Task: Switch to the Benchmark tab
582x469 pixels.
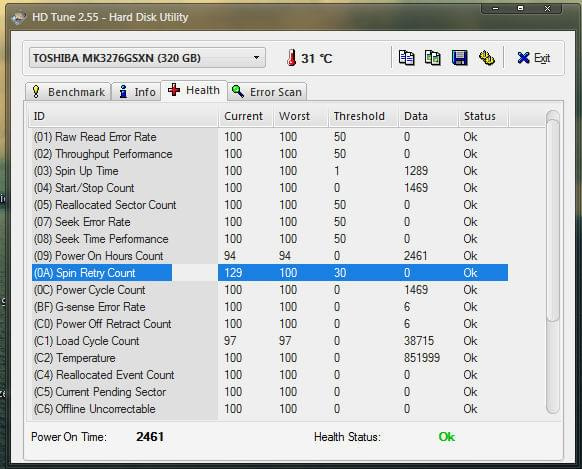Action: pos(68,92)
